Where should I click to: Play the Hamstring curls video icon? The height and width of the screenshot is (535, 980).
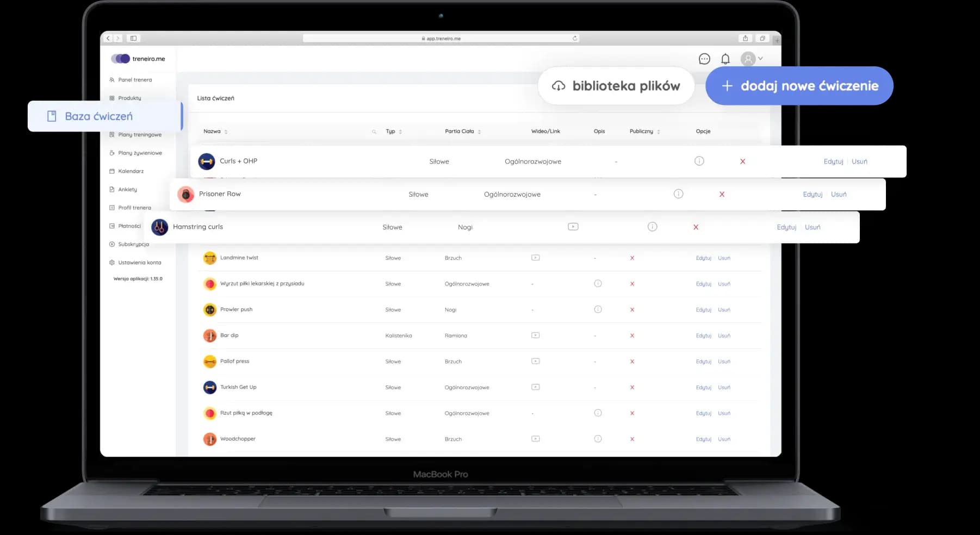[573, 226]
